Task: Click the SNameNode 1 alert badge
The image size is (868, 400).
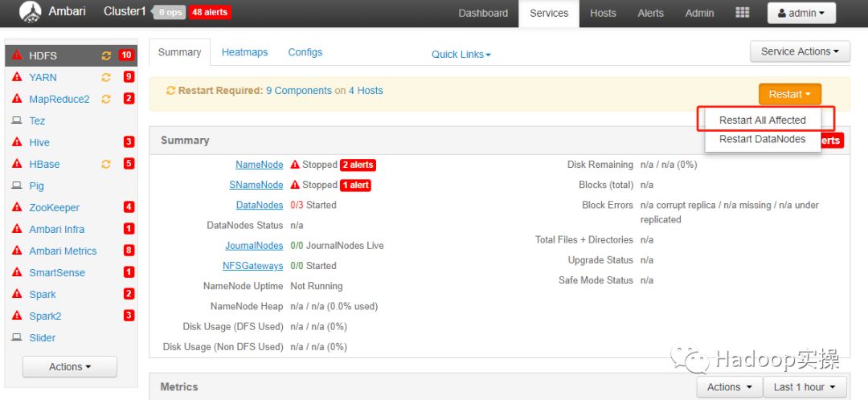Action: (x=355, y=186)
